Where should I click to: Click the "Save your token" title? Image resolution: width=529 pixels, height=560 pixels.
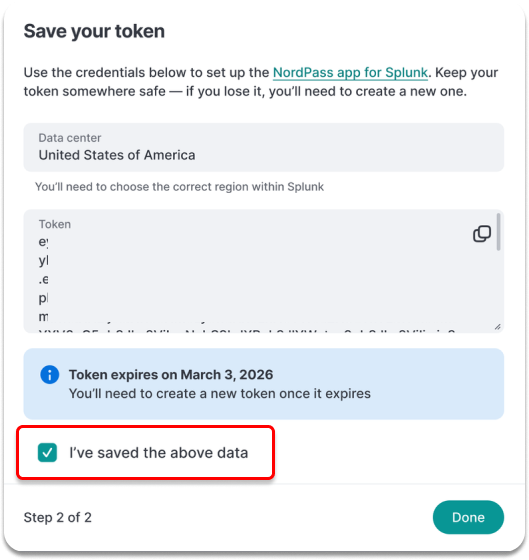point(94,31)
